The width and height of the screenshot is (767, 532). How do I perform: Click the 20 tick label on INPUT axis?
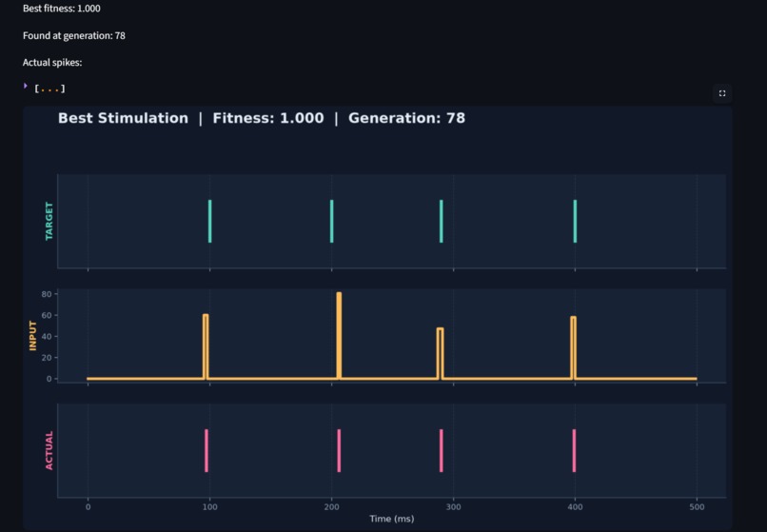[47, 358]
